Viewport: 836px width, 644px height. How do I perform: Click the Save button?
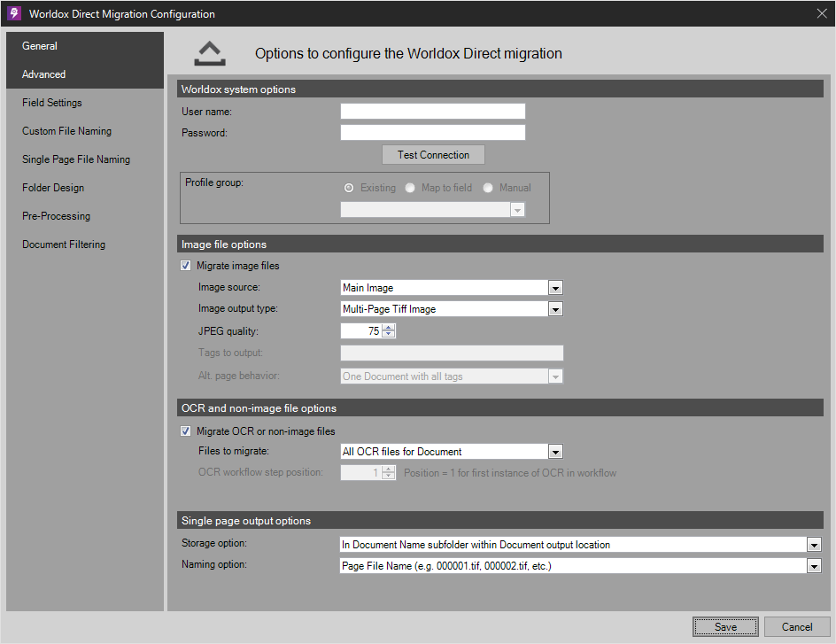(x=725, y=627)
